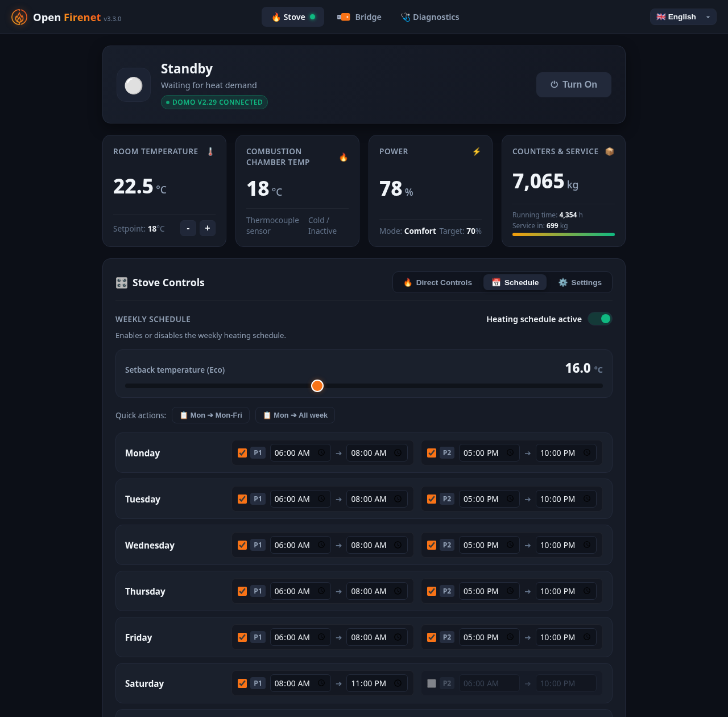Viewport: 728px width, 717px height.
Task: Open the English language dropdown
Action: (x=683, y=17)
